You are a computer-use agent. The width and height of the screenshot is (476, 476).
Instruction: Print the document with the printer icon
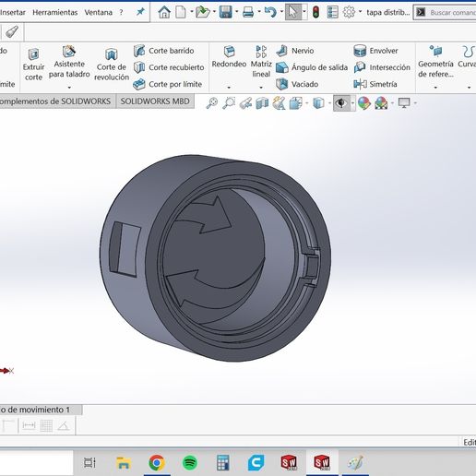[248, 12]
